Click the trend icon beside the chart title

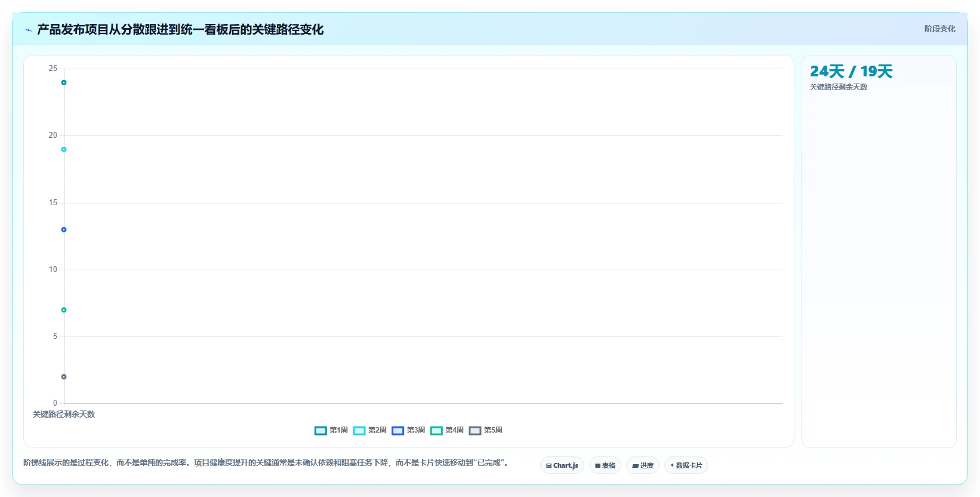pyautogui.click(x=28, y=30)
